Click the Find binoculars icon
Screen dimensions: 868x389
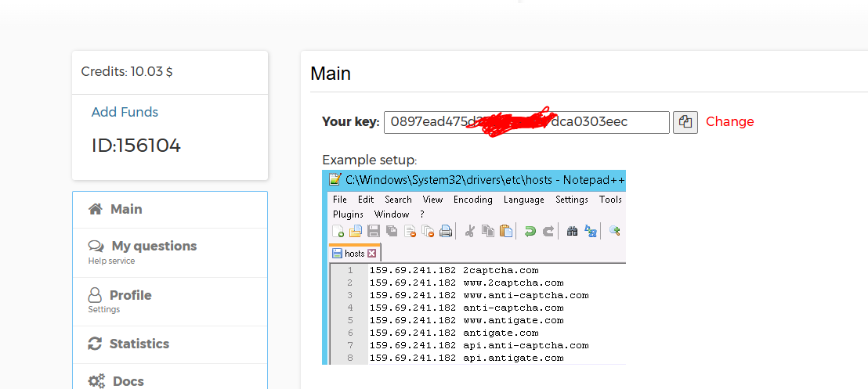click(x=572, y=231)
